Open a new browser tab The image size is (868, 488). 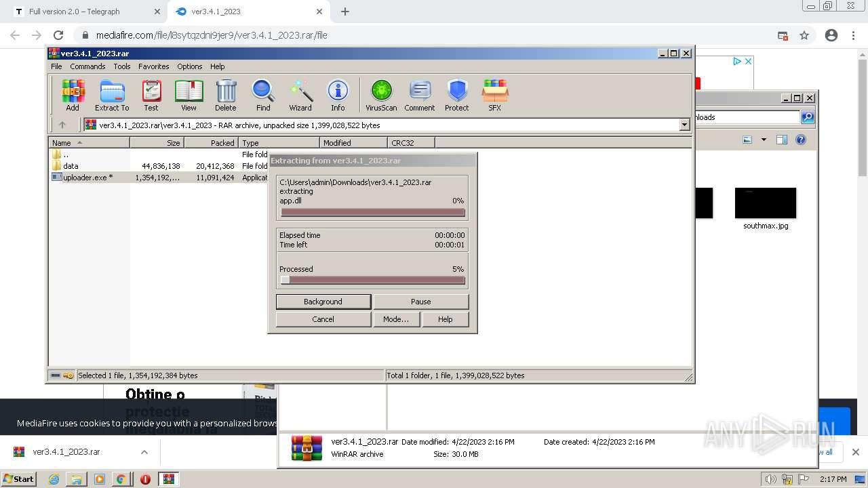(x=345, y=12)
